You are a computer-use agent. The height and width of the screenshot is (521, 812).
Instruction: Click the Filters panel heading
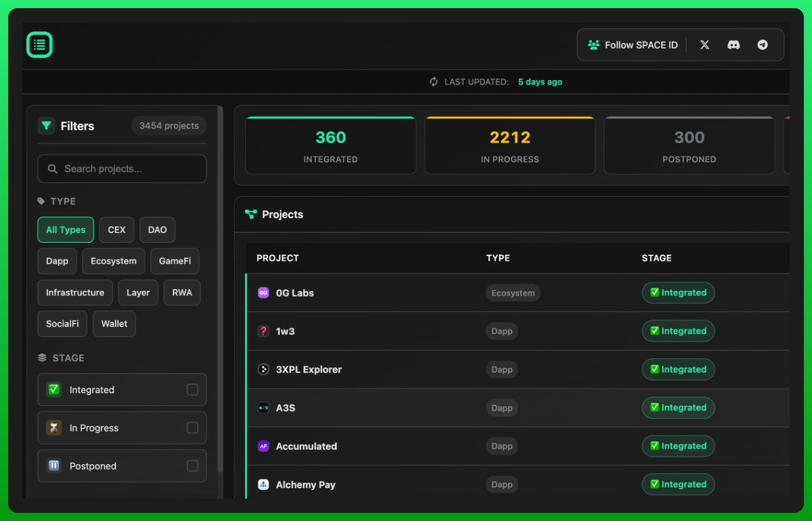click(x=77, y=126)
